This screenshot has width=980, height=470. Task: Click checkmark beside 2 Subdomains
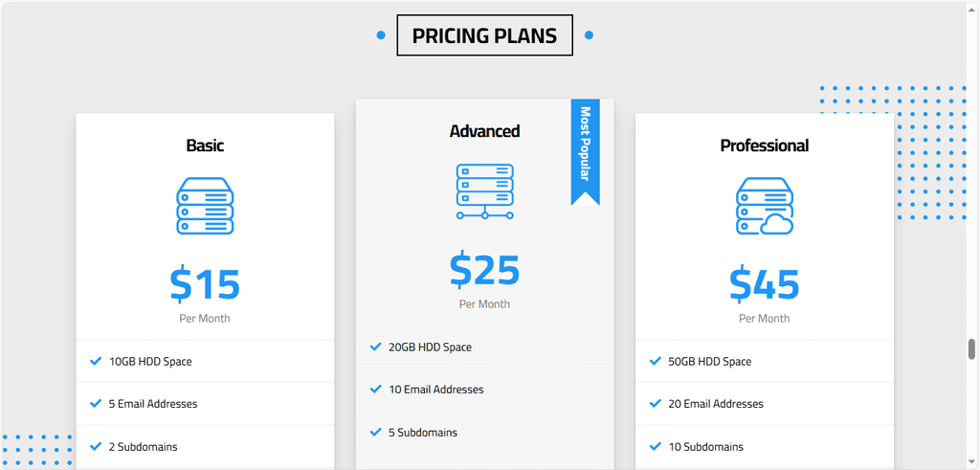tap(96, 446)
